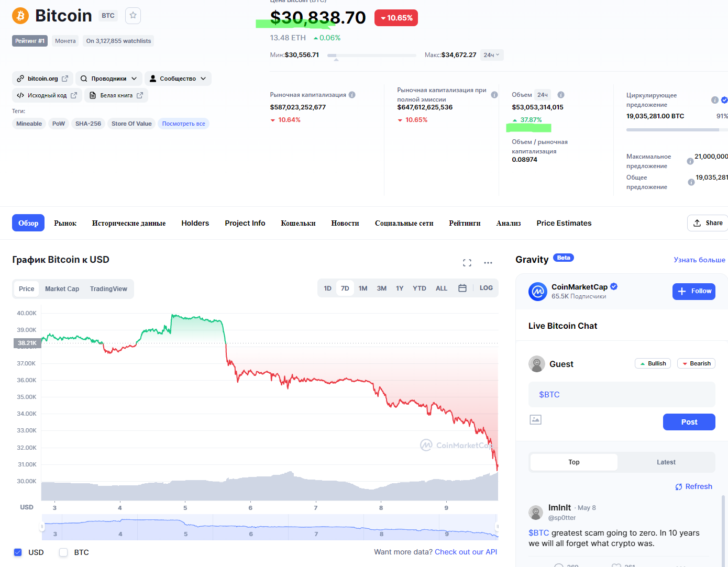Open the Project Info tab
This screenshot has width=728, height=567.
click(245, 223)
